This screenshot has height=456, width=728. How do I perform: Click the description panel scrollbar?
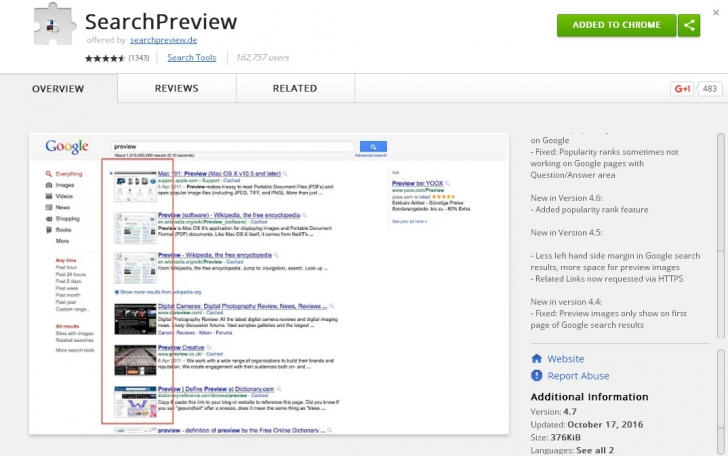coord(721,236)
